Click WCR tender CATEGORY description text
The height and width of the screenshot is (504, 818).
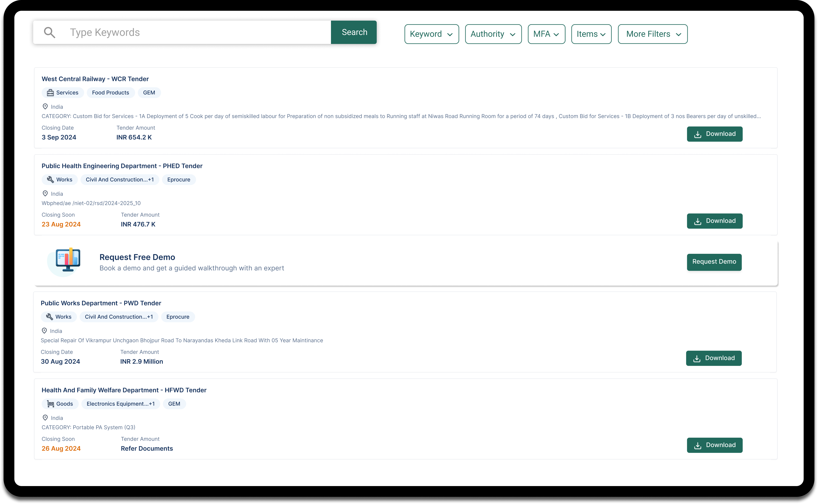pyautogui.click(x=401, y=116)
